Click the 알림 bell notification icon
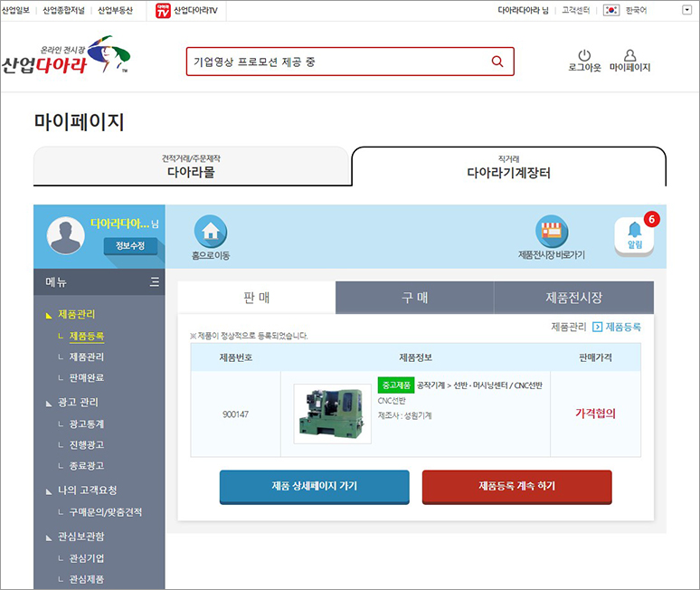This screenshot has width=700, height=590. 634,235
